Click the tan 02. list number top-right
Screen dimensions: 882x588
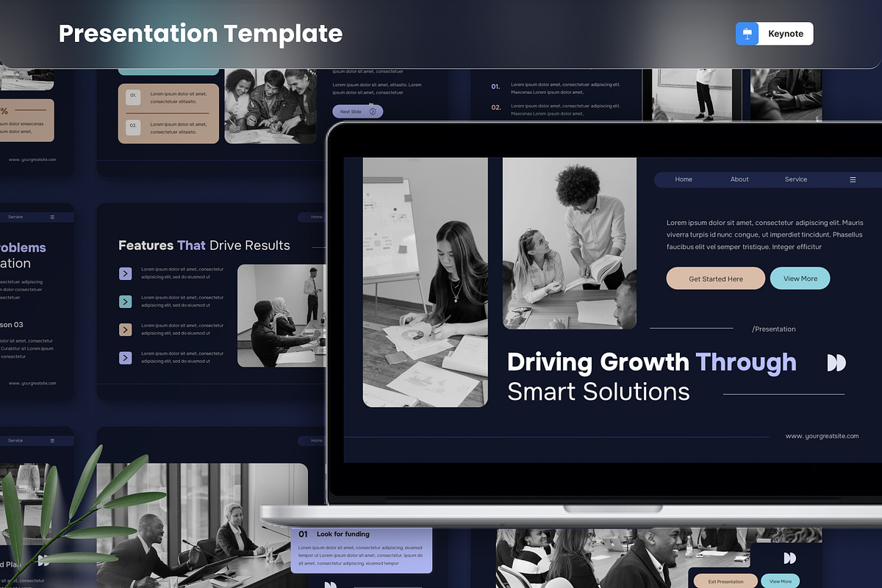[496, 107]
